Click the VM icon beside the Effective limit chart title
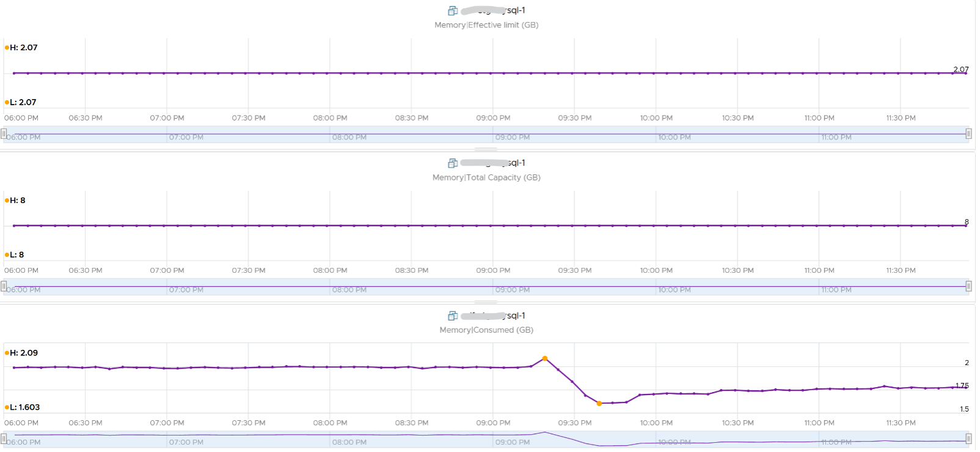This screenshot has width=980, height=452. (453, 10)
